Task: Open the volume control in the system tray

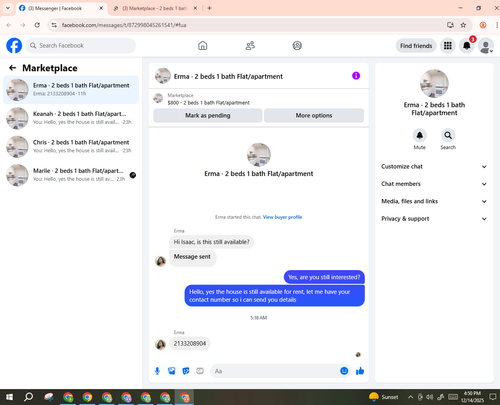Action: (x=430, y=397)
